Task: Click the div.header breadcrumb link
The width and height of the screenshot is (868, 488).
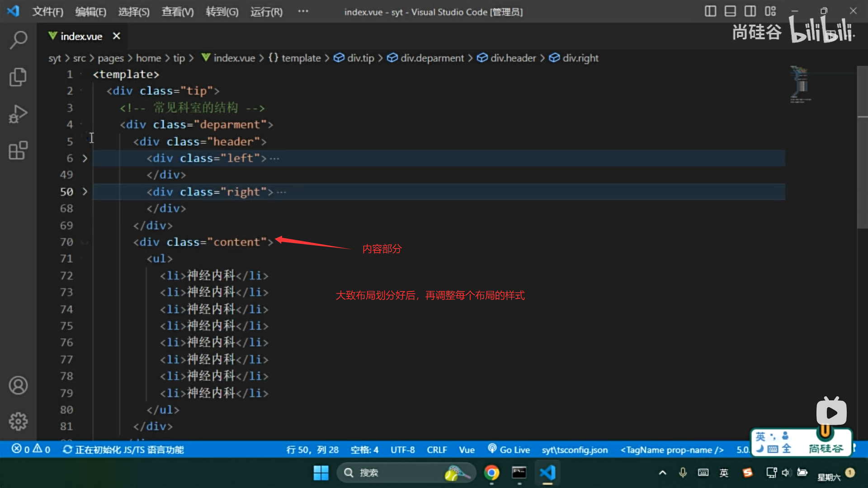Action: [513, 58]
